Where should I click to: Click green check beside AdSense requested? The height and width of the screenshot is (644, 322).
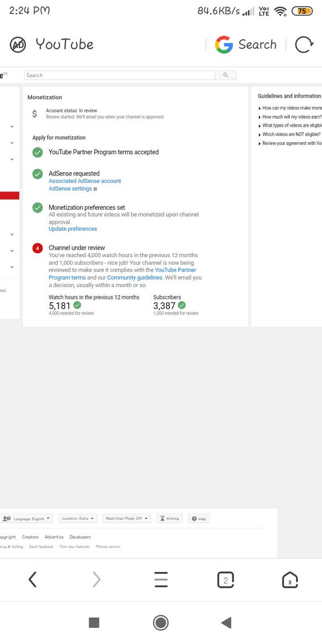[x=38, y=174]
